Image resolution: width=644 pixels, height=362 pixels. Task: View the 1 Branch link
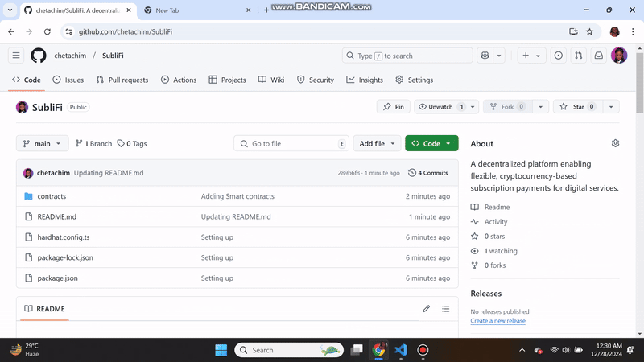tap(93, 144)
